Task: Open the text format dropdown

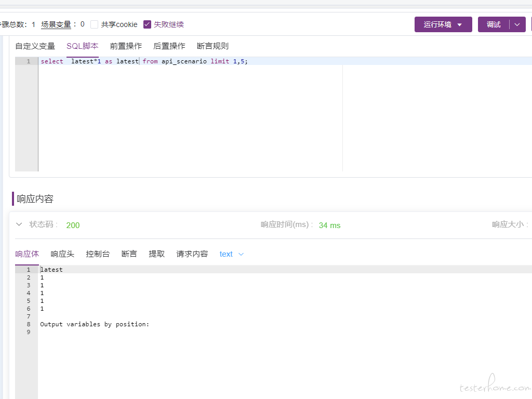Action: (x=231, y=254)
